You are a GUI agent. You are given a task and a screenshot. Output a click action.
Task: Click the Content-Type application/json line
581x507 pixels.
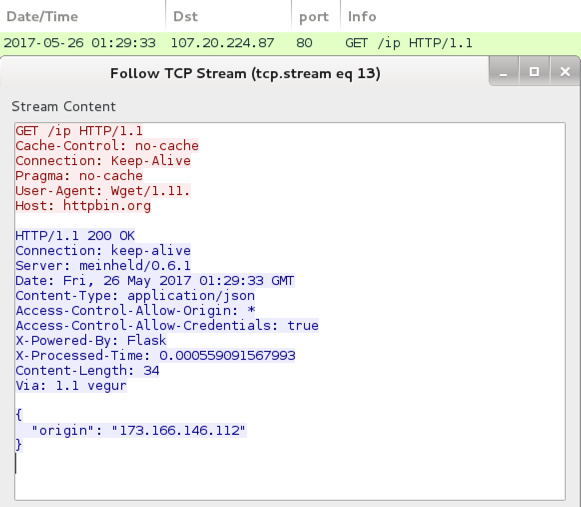pos(135,295)
